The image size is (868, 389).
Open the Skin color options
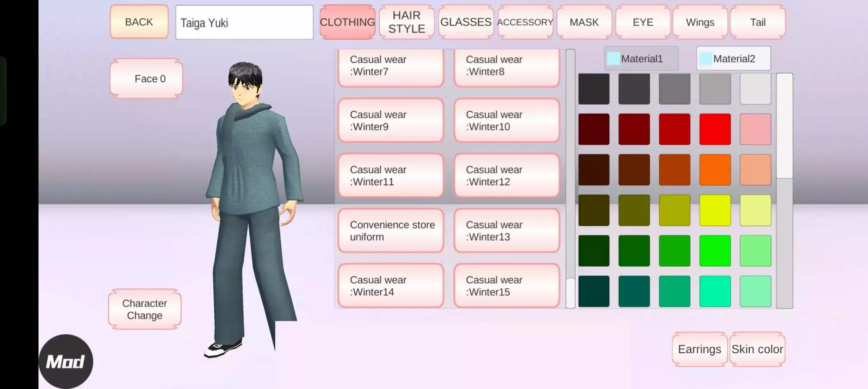(x=757, y=349)
